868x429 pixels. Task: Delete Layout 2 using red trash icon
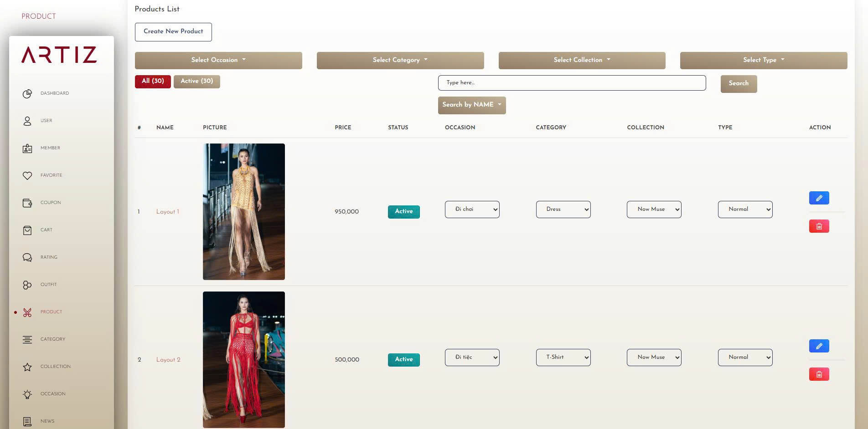[x=819, y=374]
